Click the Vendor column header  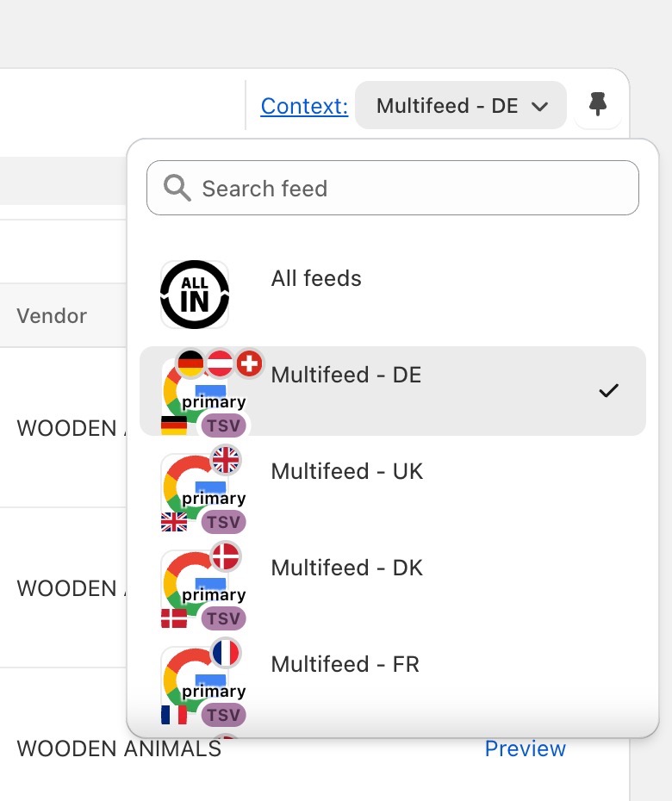click(52, 316)
